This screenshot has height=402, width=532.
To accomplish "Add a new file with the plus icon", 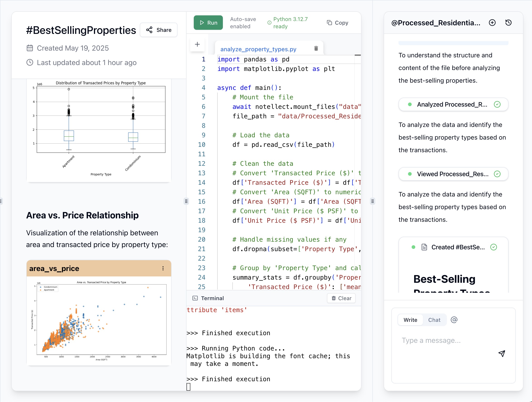I will click(197, 44).
